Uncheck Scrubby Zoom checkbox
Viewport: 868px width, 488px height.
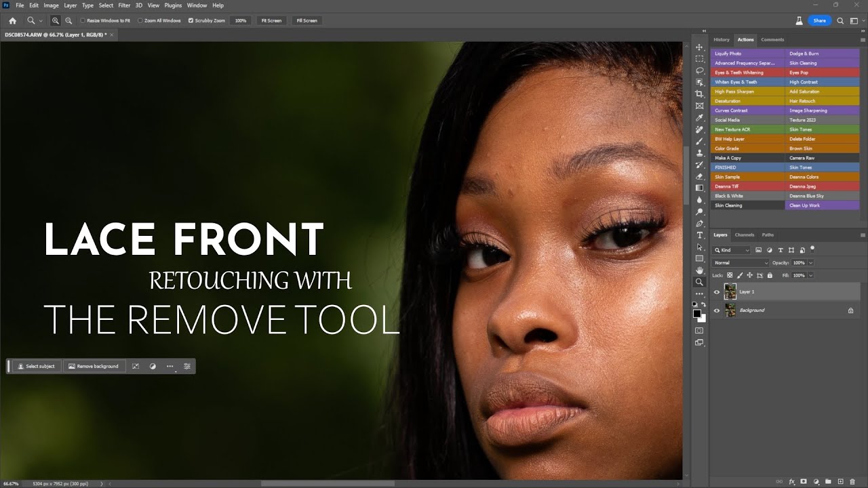(191, 20)
